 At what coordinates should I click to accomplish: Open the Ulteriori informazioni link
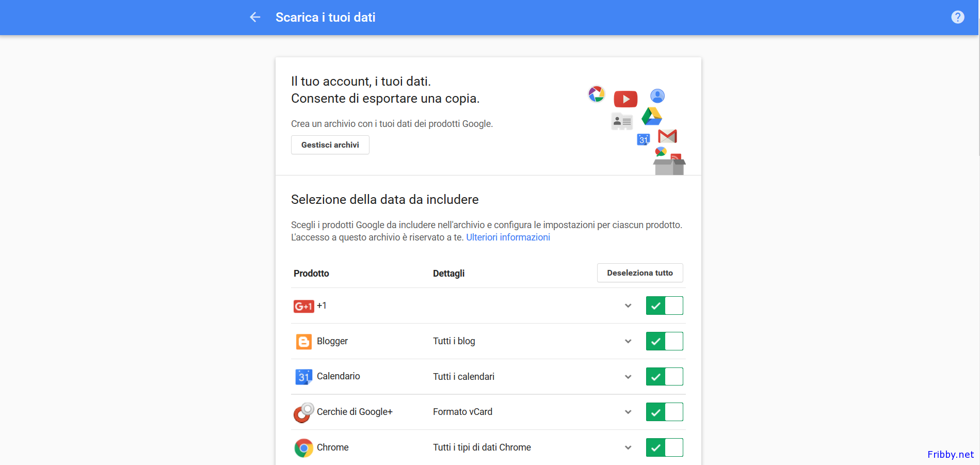pyautogui.click(x=508, y=237)
